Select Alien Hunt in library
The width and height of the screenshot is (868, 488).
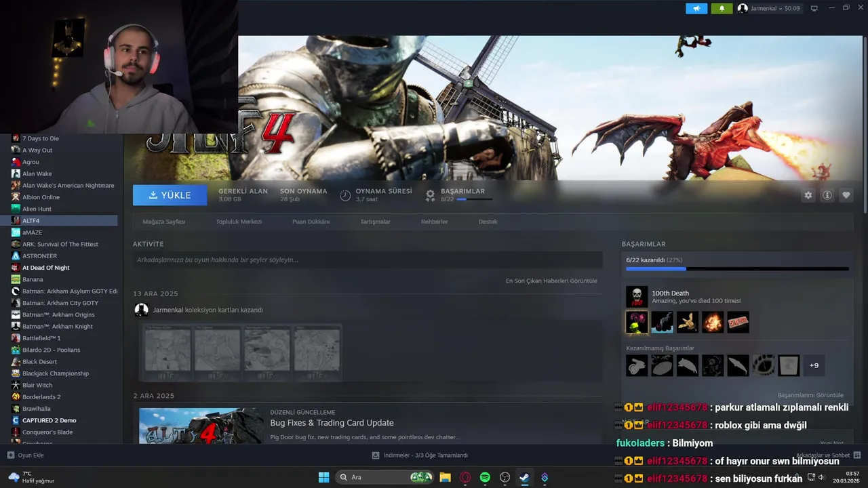(x=64, y=209)
